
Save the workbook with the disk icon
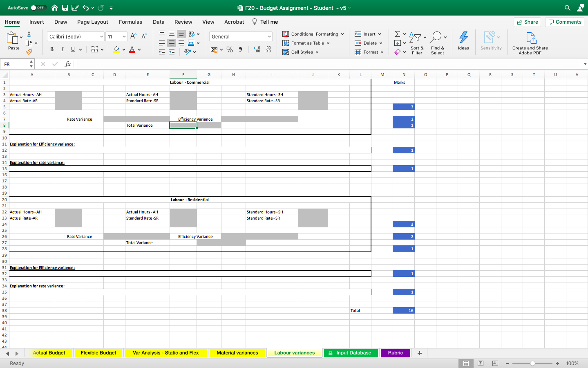(65, 8)
